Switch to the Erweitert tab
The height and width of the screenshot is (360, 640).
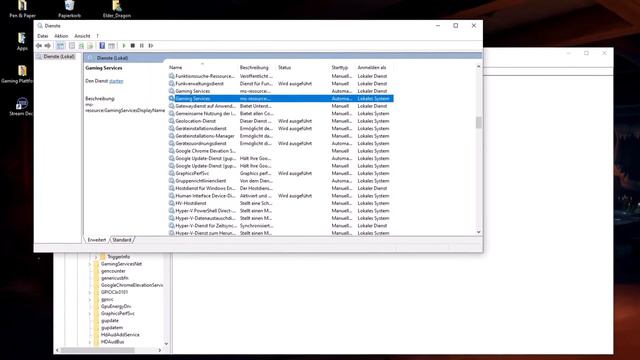(x=97, y=240)
